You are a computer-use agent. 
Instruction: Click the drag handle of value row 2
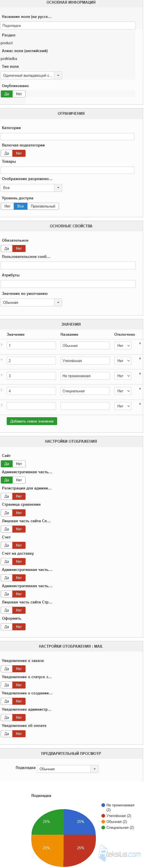point(2,360)
